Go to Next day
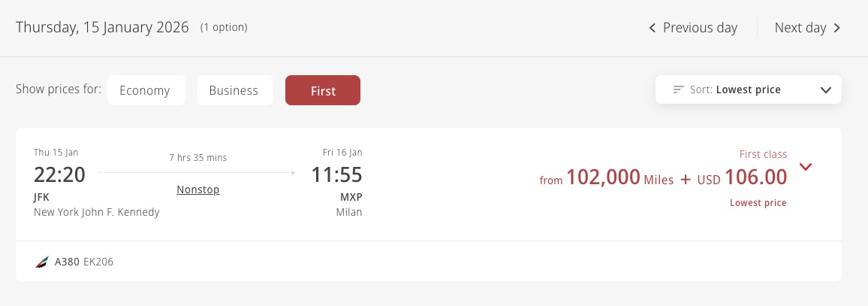The height and width of the screenshot is (306, 868). coord(800,29)
